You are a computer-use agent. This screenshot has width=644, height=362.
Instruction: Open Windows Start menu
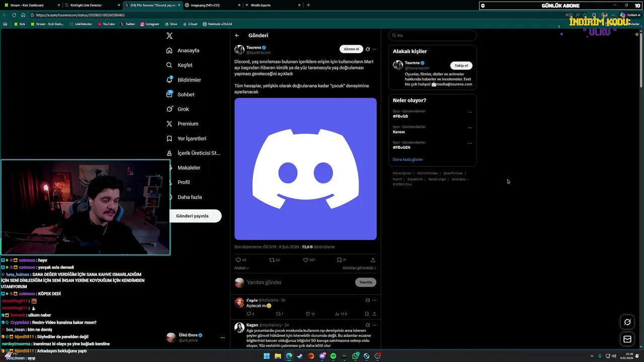coord(267,356)
